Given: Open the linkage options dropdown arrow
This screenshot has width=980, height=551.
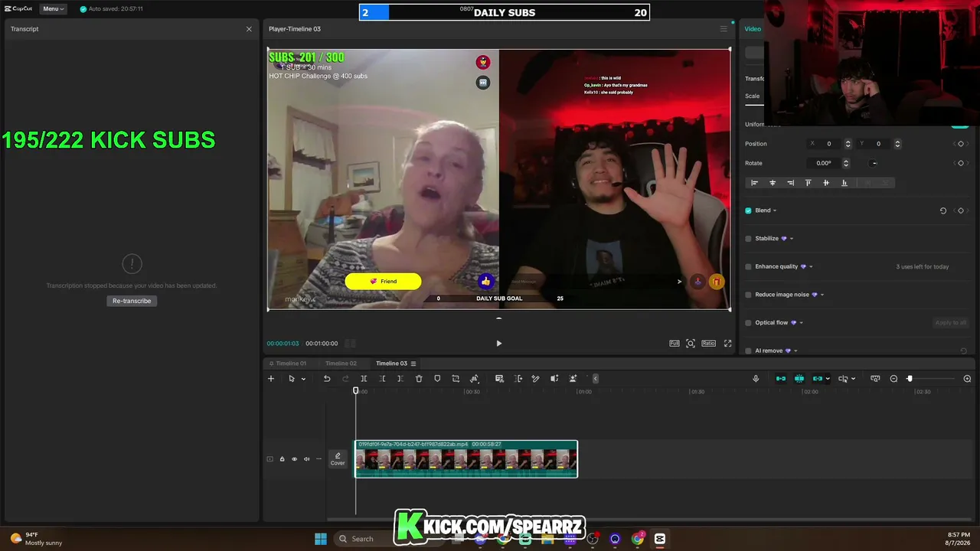Looking at the screenshot, I should tap(828, 379).
